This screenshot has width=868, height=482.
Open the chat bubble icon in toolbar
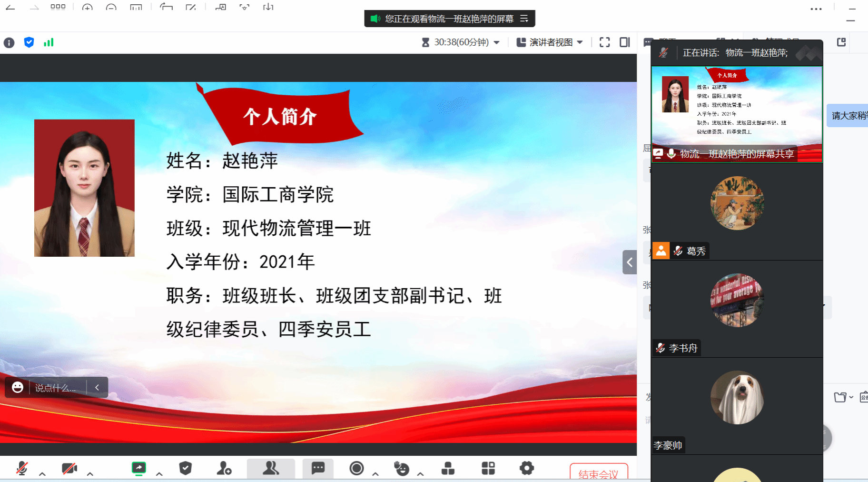318,469
